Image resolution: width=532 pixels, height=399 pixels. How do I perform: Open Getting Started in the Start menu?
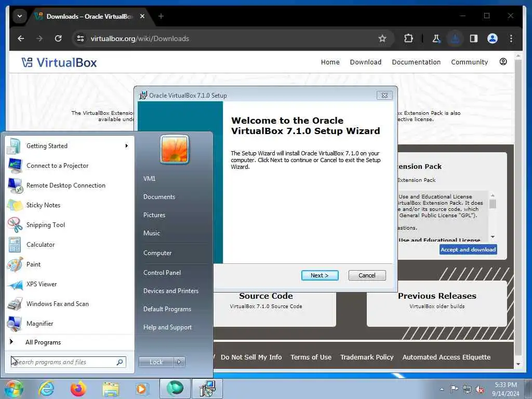70,146
